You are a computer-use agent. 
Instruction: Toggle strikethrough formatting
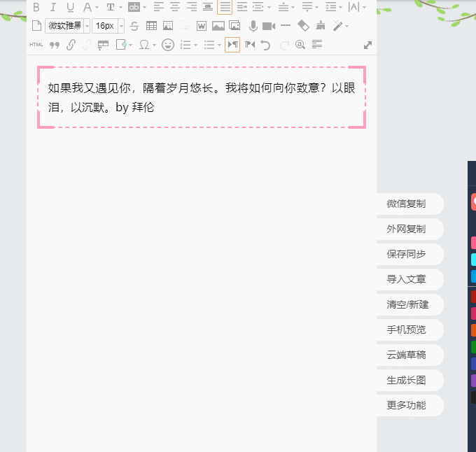(134, 26)
